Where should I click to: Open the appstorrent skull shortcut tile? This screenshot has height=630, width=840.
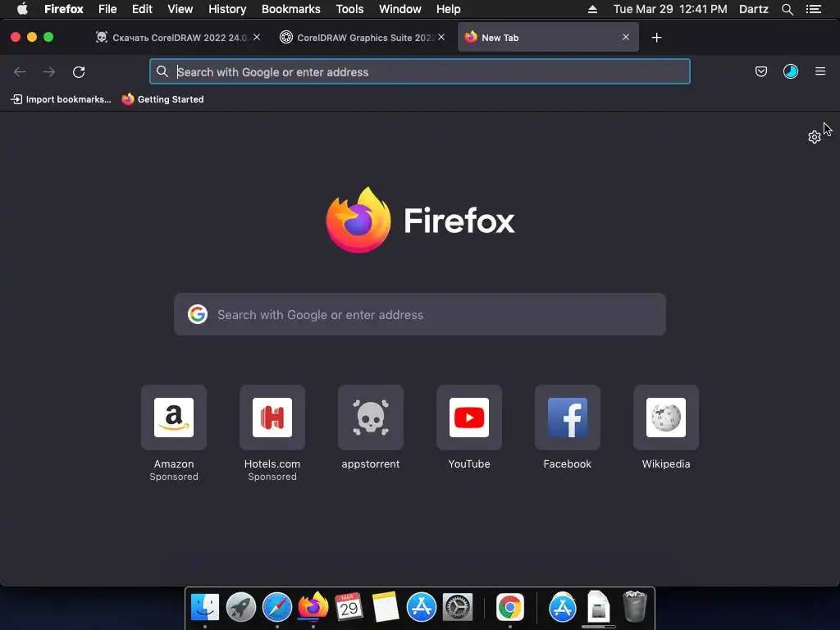pyautogui.click(x=371, y=418)
